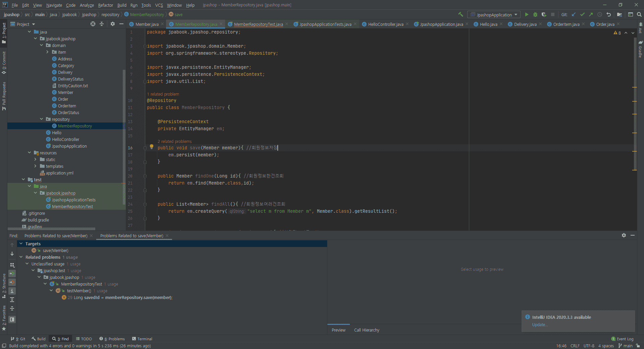Screen dimensions: 644x349
Task: Click the Git update project arrow
Action: (x=574, y=14)
